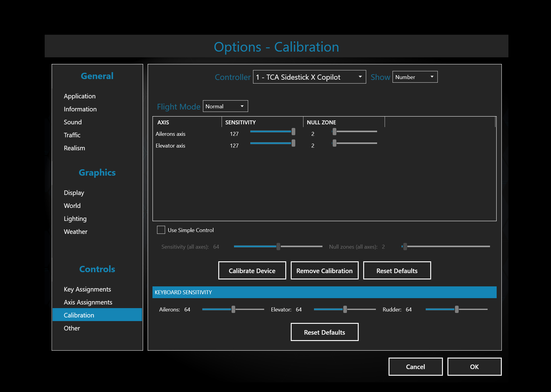
Task: Reset keyboard sensitivity defaults
Action: point(325,332)
